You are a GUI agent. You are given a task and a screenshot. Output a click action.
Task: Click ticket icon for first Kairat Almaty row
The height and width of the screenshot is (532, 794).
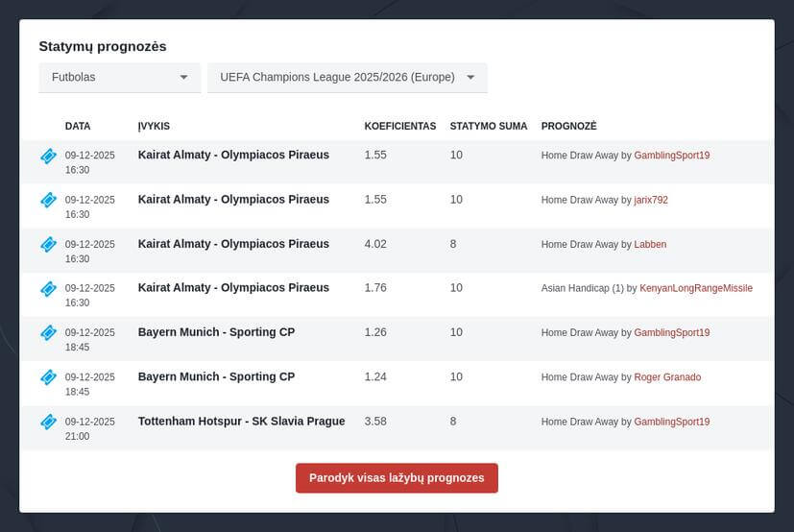[48, 156]
